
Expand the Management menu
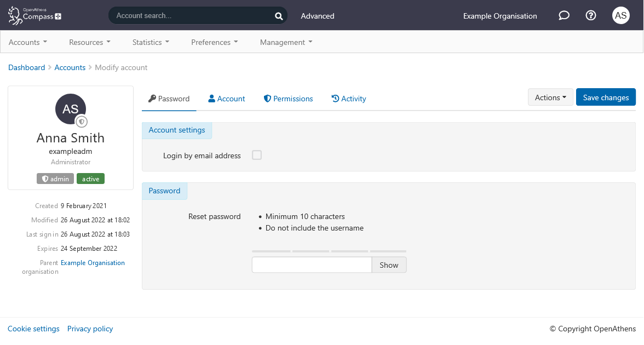pos(285,42)
